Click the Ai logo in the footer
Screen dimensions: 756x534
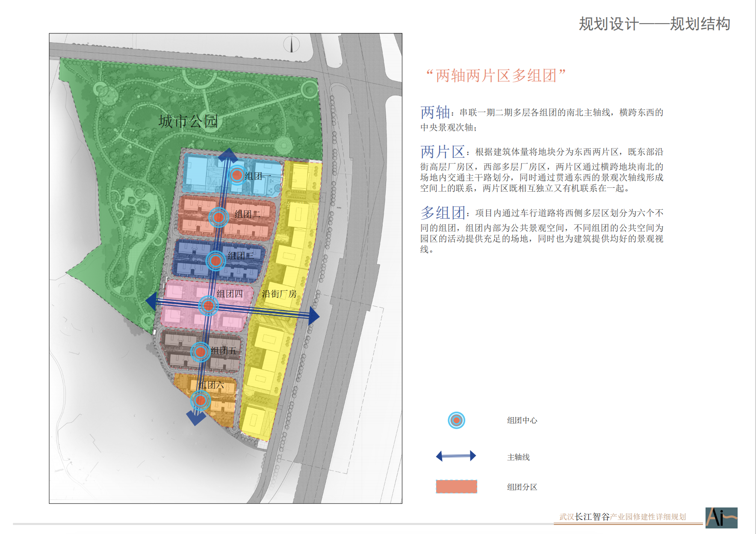[x=721, y=517]
